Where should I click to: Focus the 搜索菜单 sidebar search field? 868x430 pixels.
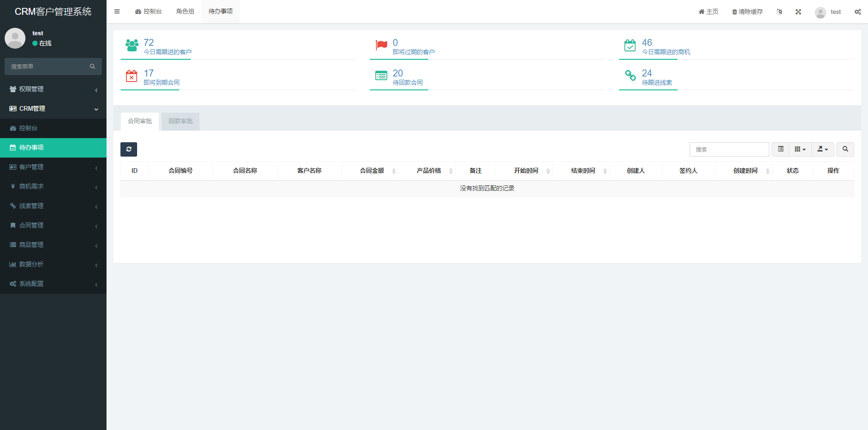point(46,66)
